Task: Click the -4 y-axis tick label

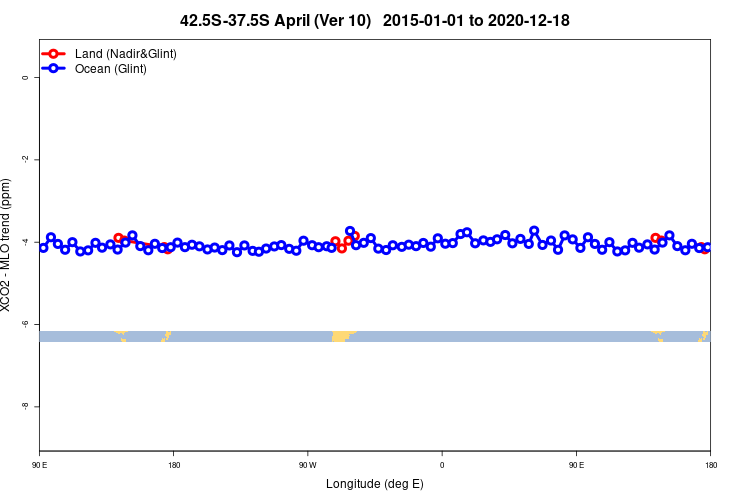Action: tap(25, 242)
